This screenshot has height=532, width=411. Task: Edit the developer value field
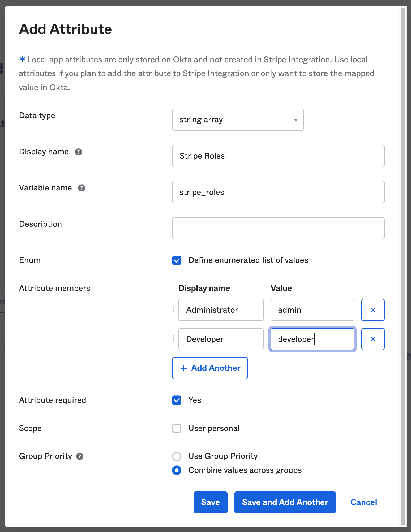point(312,339)
